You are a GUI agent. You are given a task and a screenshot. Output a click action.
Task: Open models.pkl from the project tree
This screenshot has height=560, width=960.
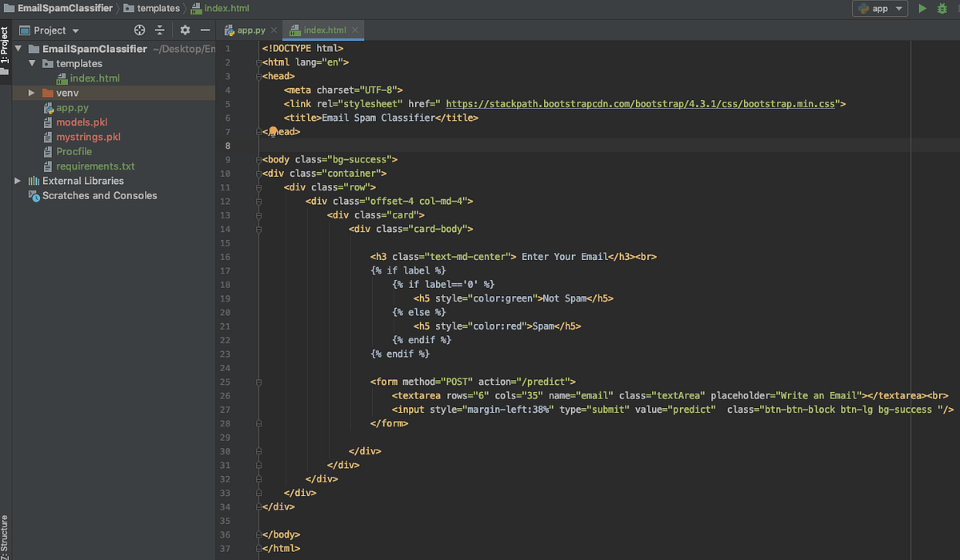tap(81, 122)
